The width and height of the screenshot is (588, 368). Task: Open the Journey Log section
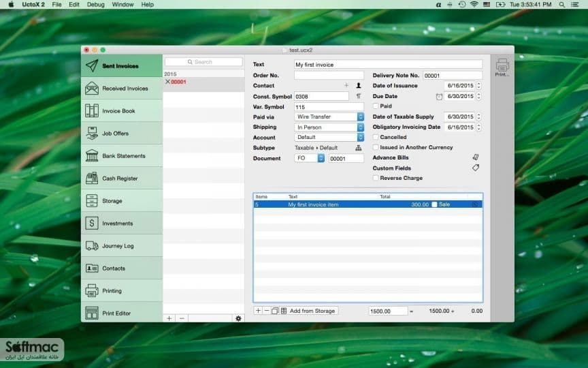[x=122, y=246]
